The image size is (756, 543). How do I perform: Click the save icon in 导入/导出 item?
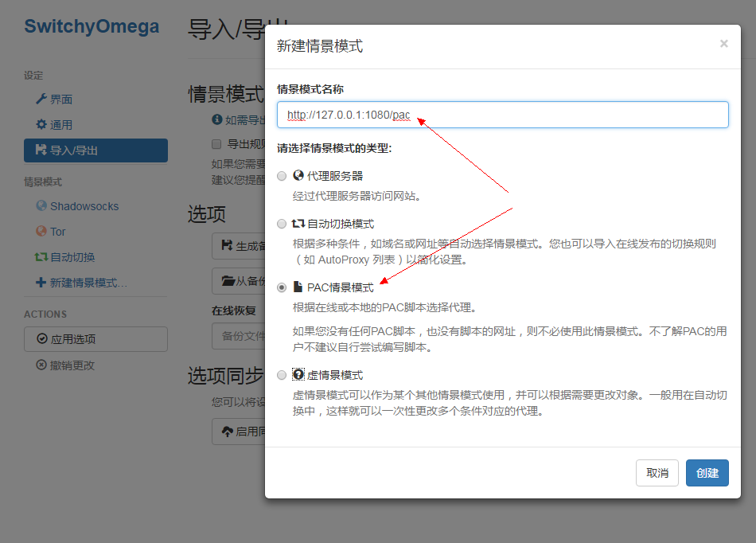tap(41, 150)
